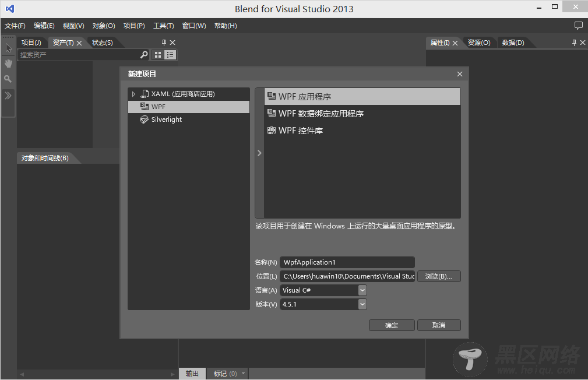The image size is (588, 380).
Task: Open the 视图(V) menu
Action: pos(73,26)
